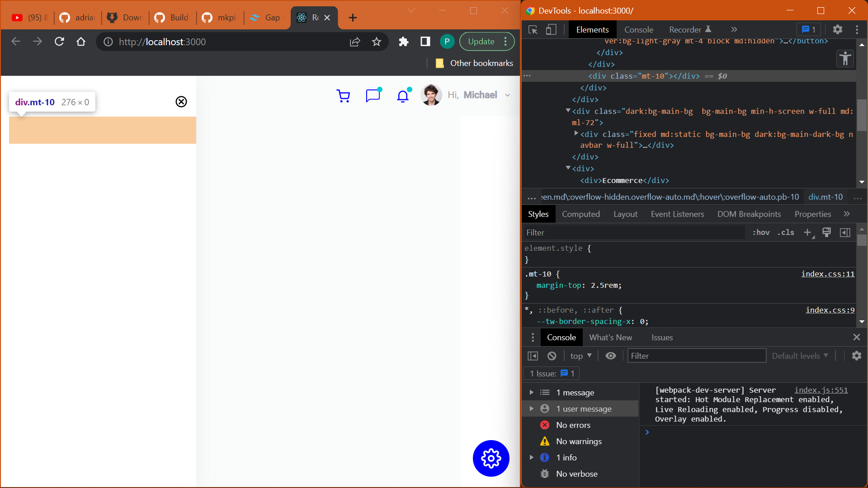Image resolution: width=868 pixels, height=488 pixels.
Task: Open the shopping cart in the app
Action: [x=344, y=95]
